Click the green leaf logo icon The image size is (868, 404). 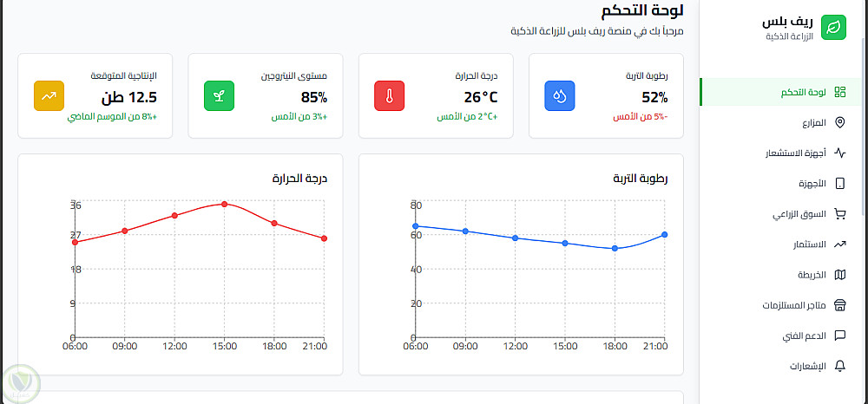click(833, 26)
